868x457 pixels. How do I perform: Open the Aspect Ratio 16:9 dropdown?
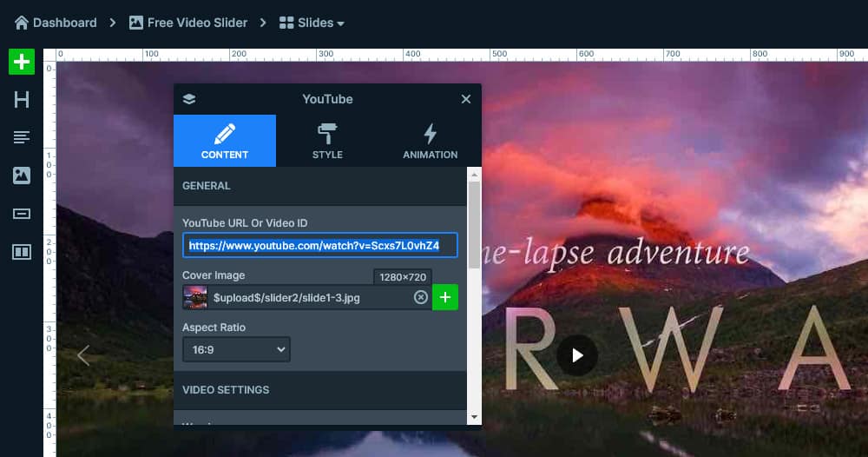click(x=236, y=349)
